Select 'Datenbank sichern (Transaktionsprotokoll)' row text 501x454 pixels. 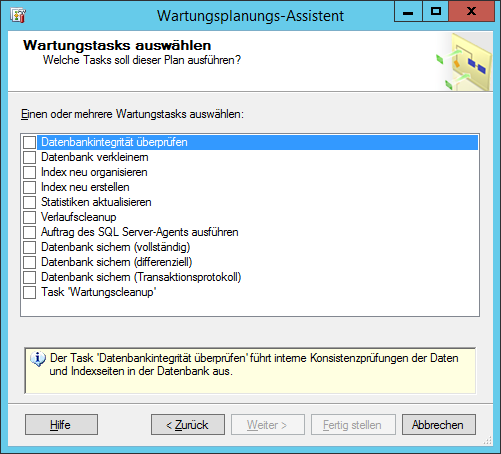[x=141, y=277]
